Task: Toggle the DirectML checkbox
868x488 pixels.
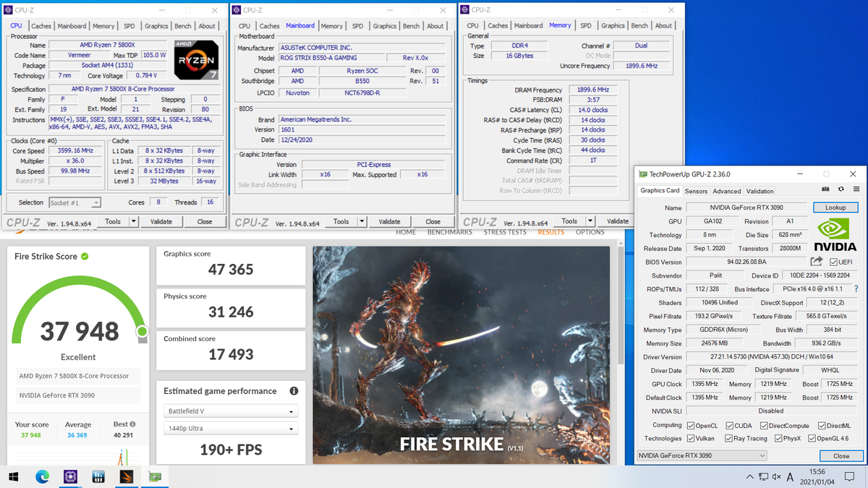Action: point(822,426)
